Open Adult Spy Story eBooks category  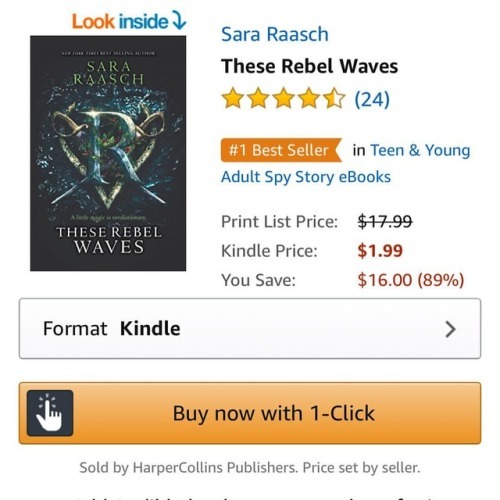click(x=306, y=177)
